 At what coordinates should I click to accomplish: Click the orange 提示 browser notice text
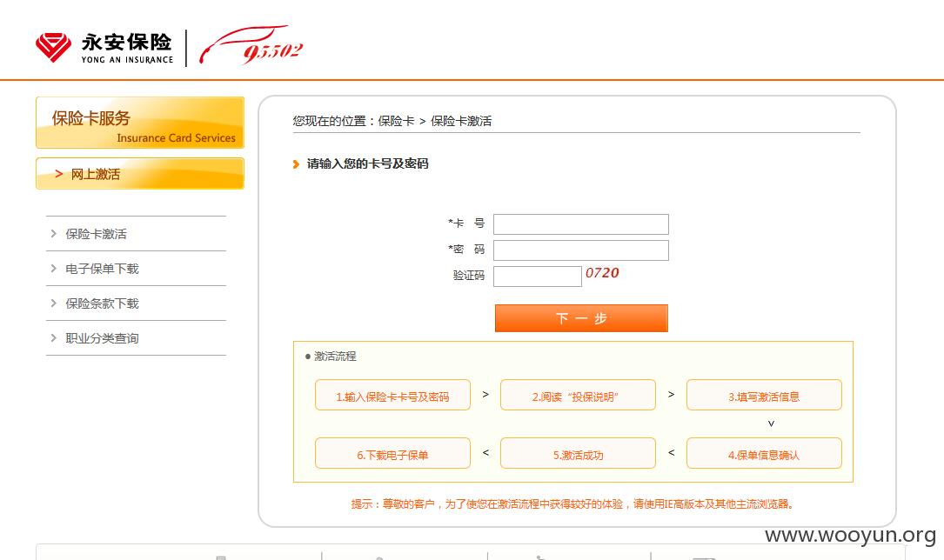572,504
